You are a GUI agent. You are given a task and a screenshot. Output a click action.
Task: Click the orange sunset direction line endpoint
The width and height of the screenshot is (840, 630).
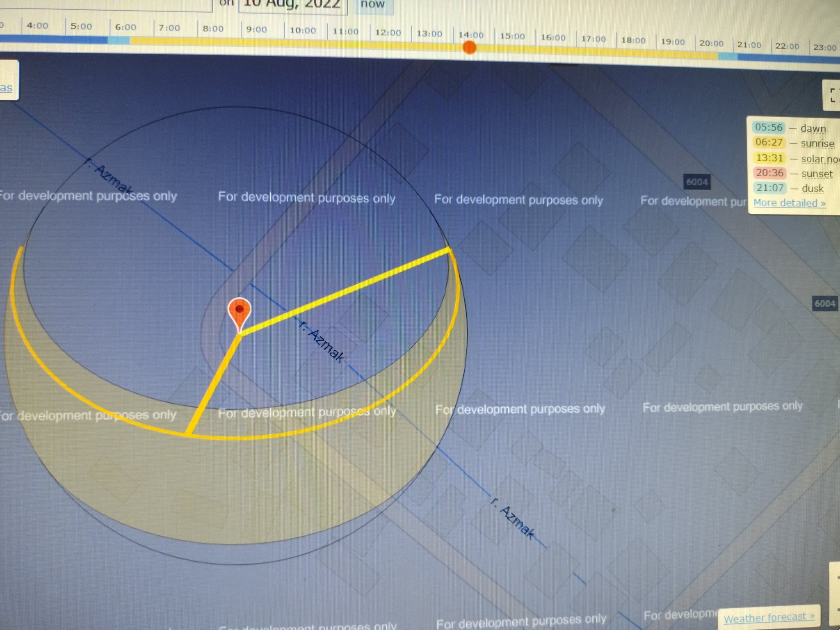pos(187,434)
